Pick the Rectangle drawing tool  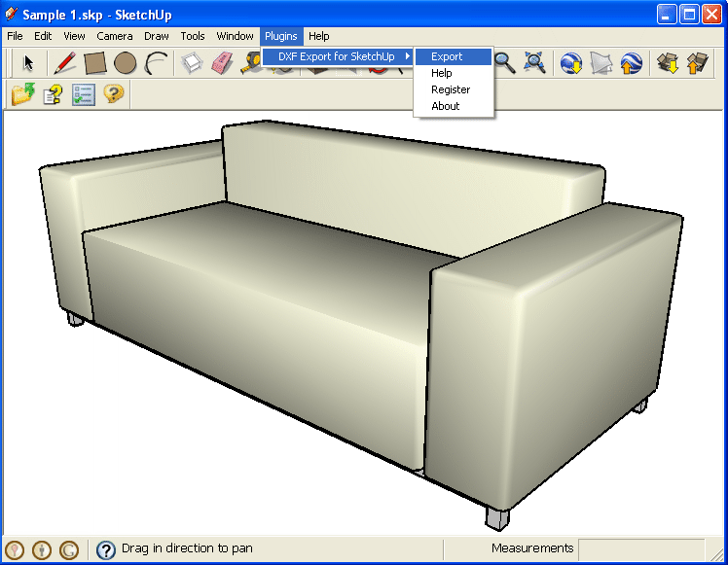[95, 63]
